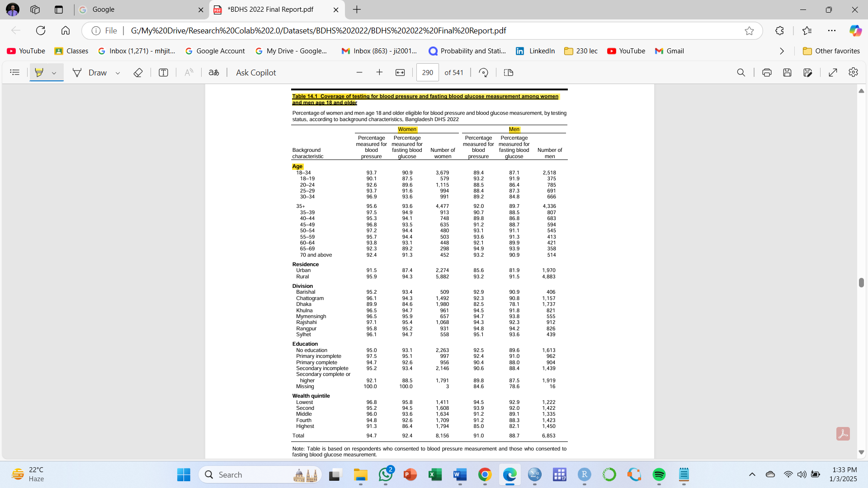Toggle fit to width view
This screenshot has height=488, width=868.
[400, 72]
